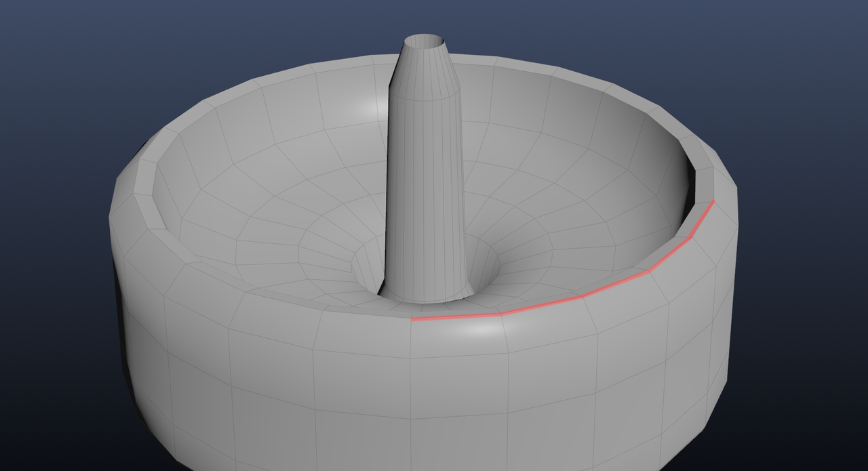The height and width of the screenshot is (471, 868).
Task: Click the central tapered spike of the mesh
Action: coord(425,176)
